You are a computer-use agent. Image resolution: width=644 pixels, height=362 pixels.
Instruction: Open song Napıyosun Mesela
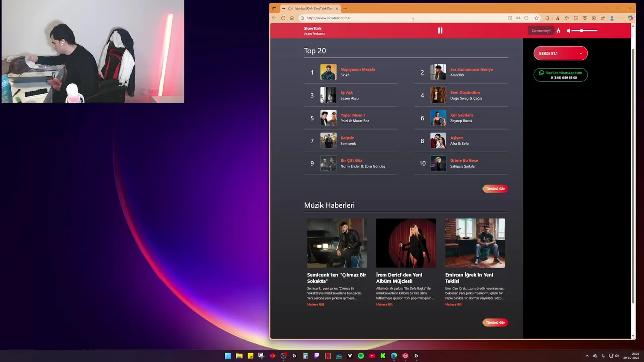358,69
